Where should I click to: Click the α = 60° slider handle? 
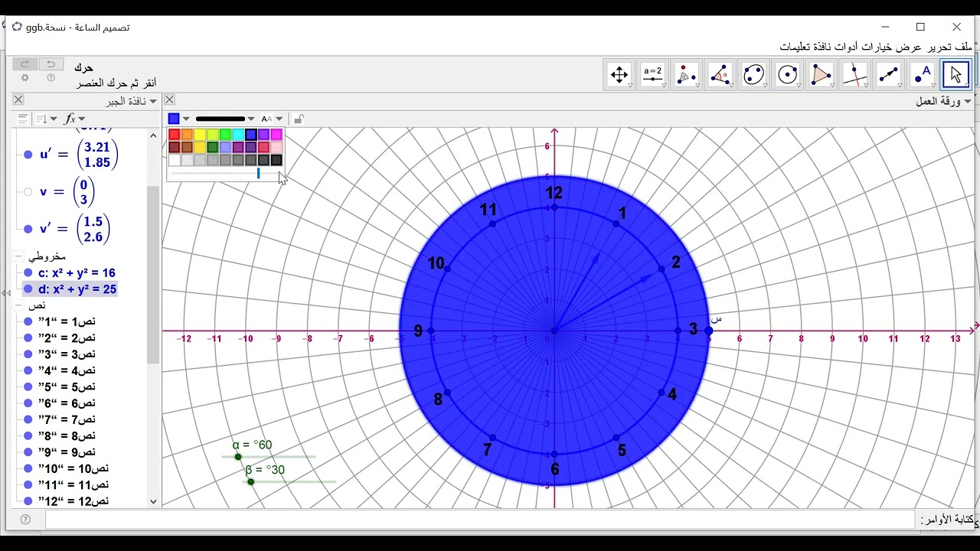coord(238,457)
